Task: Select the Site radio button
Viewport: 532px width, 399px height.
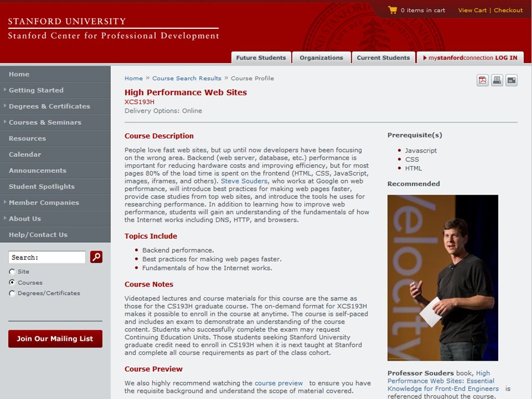Action: click(x=12, y=272)
